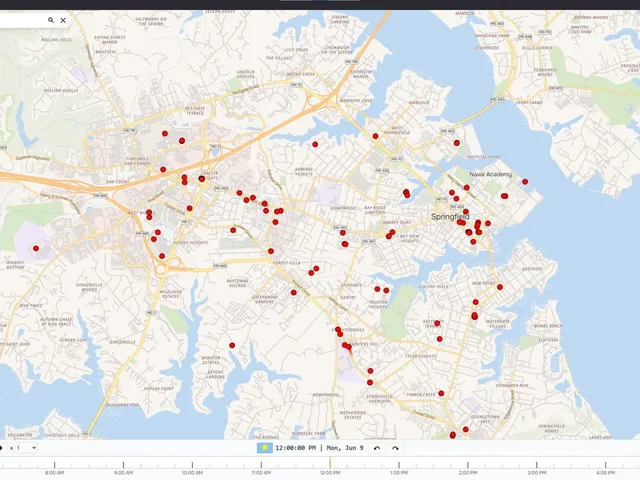
Task: Click the search magnifier icon
Action: click(x=51, y=20)
